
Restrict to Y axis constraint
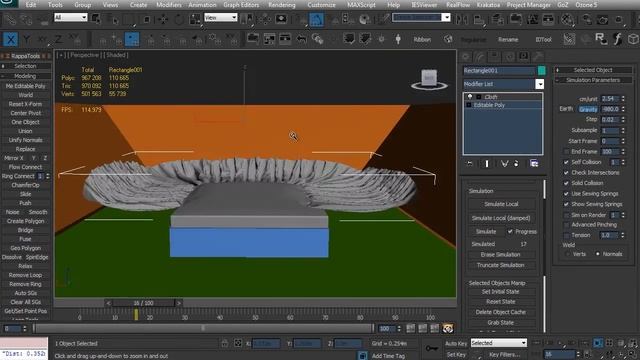(x=27, y=39)
